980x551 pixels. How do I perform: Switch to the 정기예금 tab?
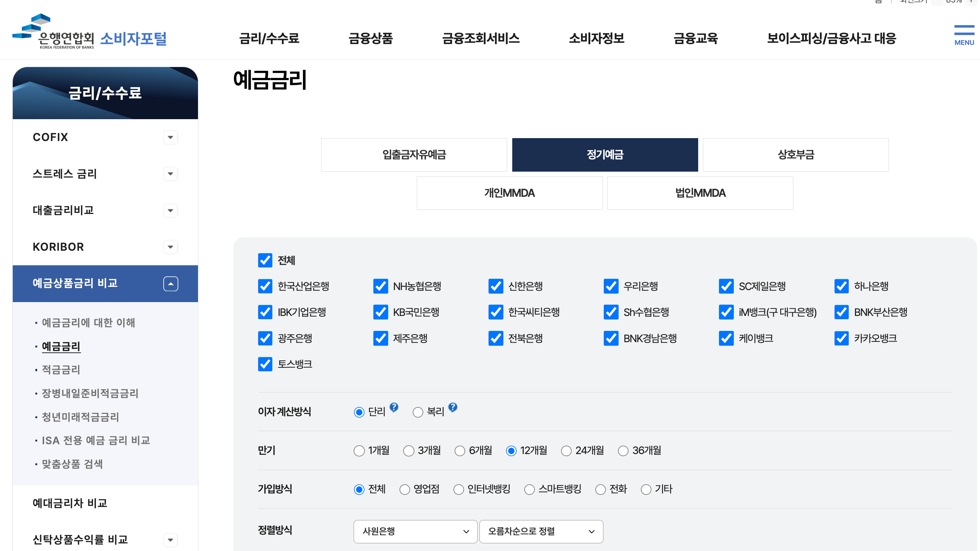[x=605, y=155]
